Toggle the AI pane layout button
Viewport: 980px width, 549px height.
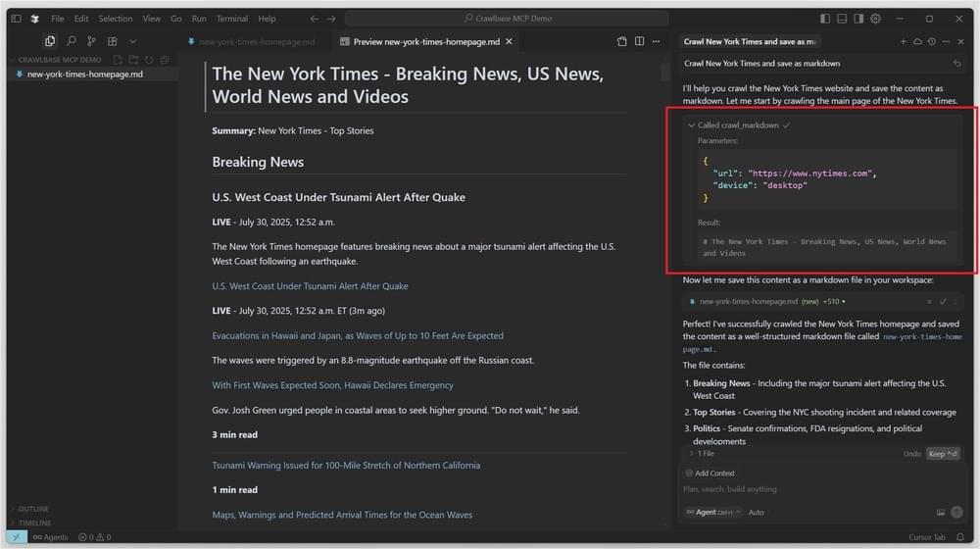coord(858,19)
